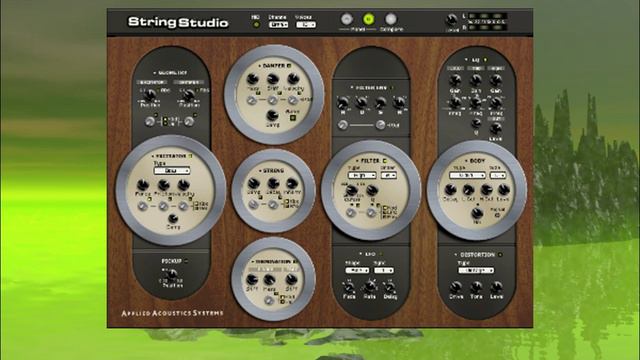The width and height of the screenshot is (640, 360).
Task: Turn the Filter Env Release knob
Action: [399, 103]
